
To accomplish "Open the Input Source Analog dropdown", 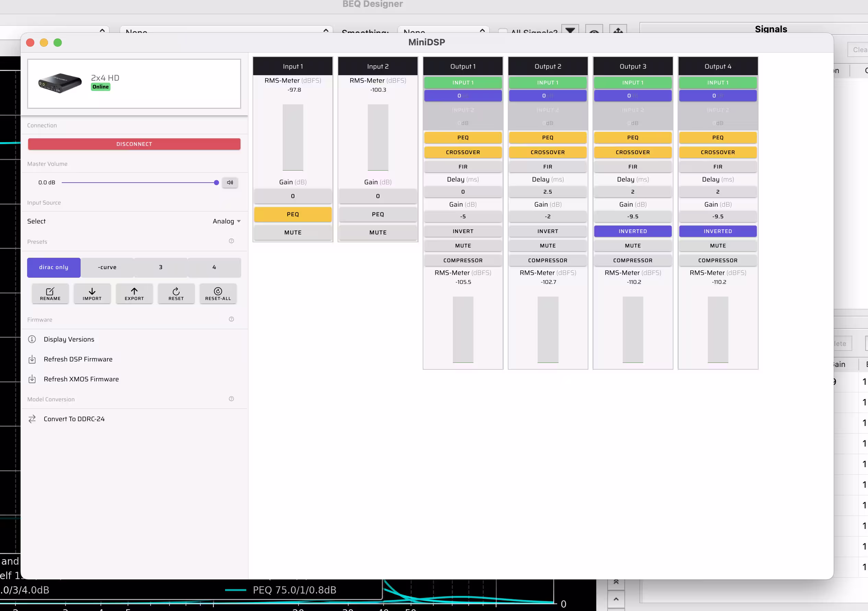I will pyautogui.click(x=227, y=221).
